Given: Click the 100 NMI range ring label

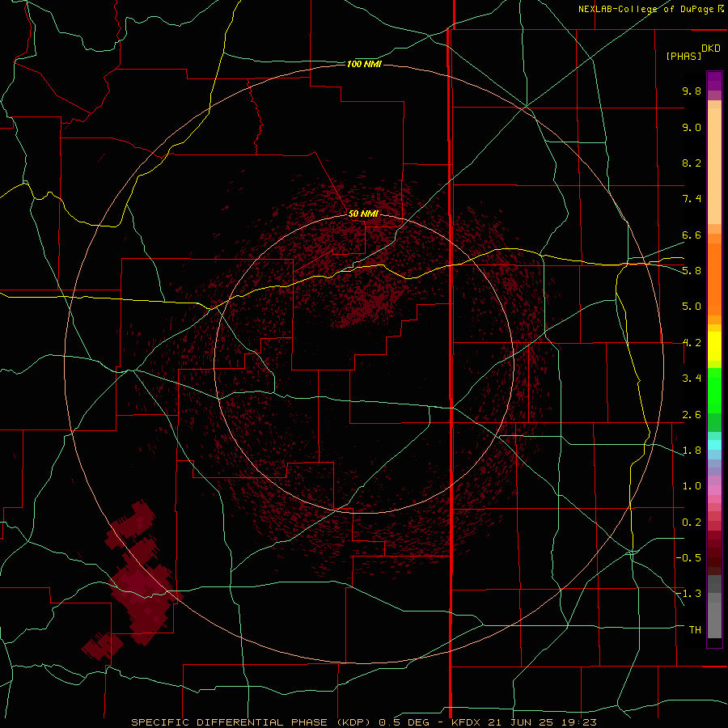Looking at the screenshot, I should point(364,64).
